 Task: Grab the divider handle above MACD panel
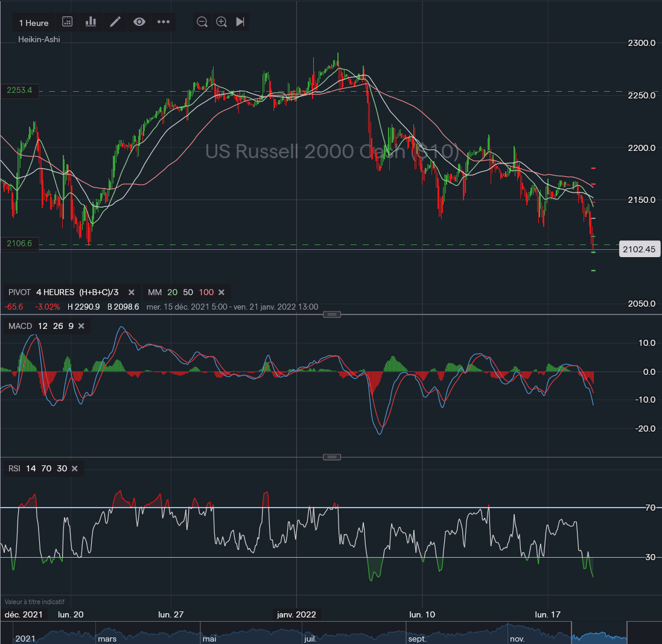pos(332,314)
